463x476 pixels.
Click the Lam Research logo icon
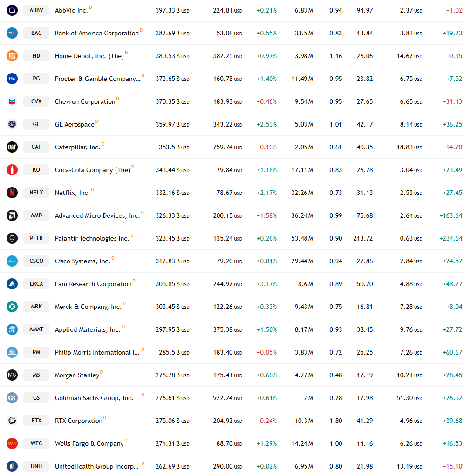coord(12,284)
